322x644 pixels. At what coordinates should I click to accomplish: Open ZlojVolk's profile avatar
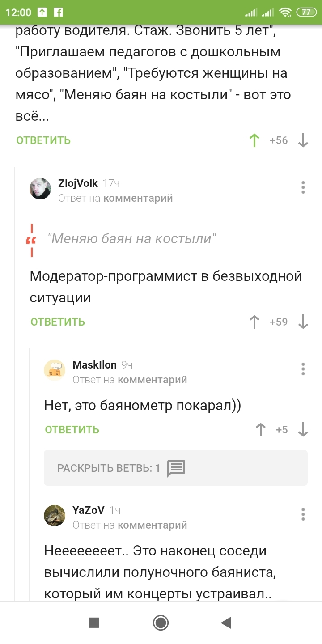[40, 188]
